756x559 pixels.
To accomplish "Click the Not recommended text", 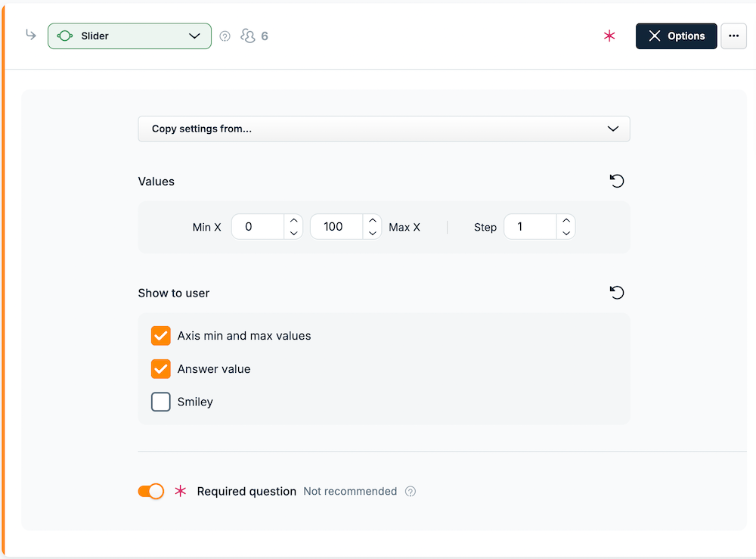I will pyautogui.click(x=350, y=491).
